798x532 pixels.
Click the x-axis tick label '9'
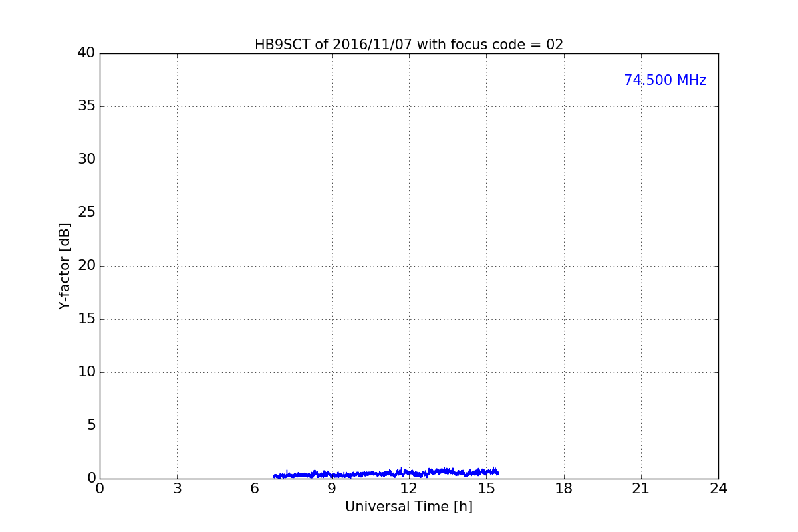(332, 489)
